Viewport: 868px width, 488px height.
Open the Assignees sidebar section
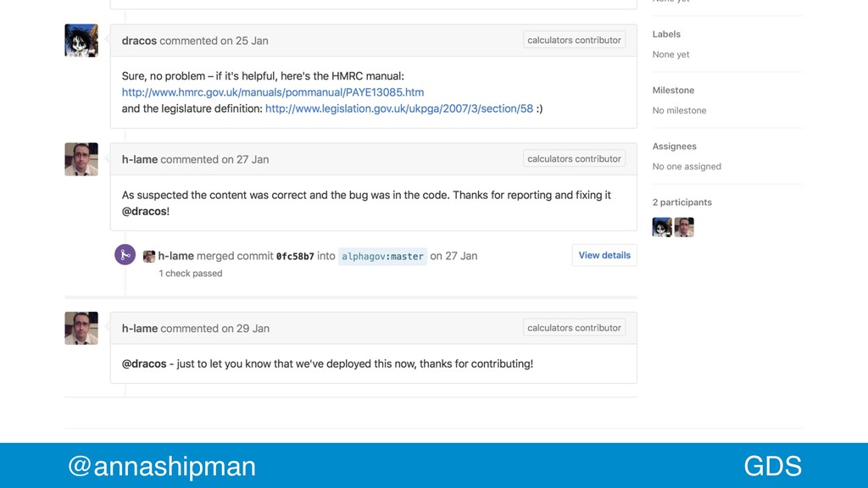tap(674, 146)
